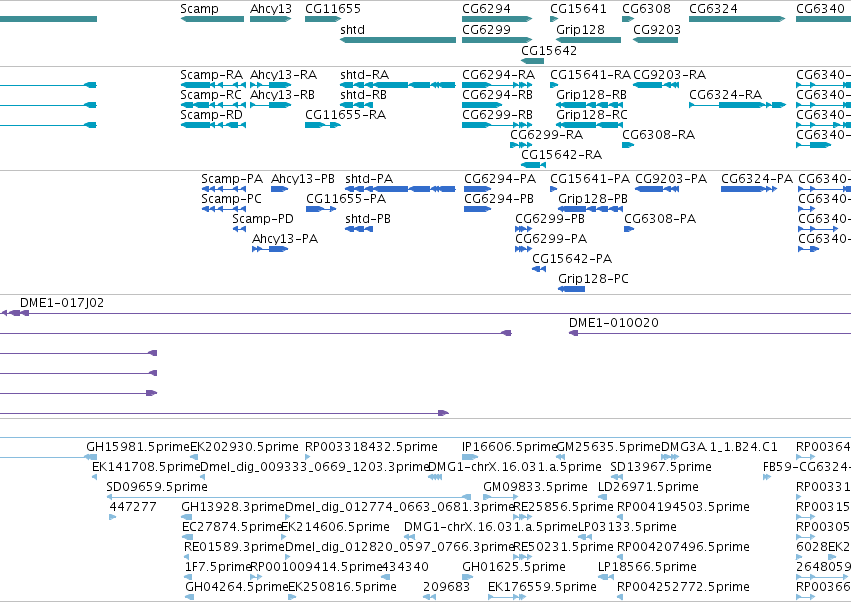Select transcript Grip128-RB
This screenshot has height=602, width=851.
[589, 105]
